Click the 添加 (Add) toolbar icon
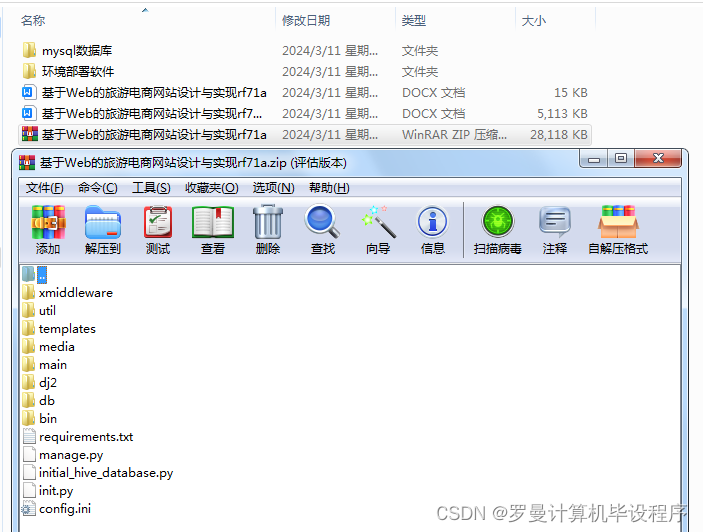This screenshot has height=532, width=703. (48, 222)
